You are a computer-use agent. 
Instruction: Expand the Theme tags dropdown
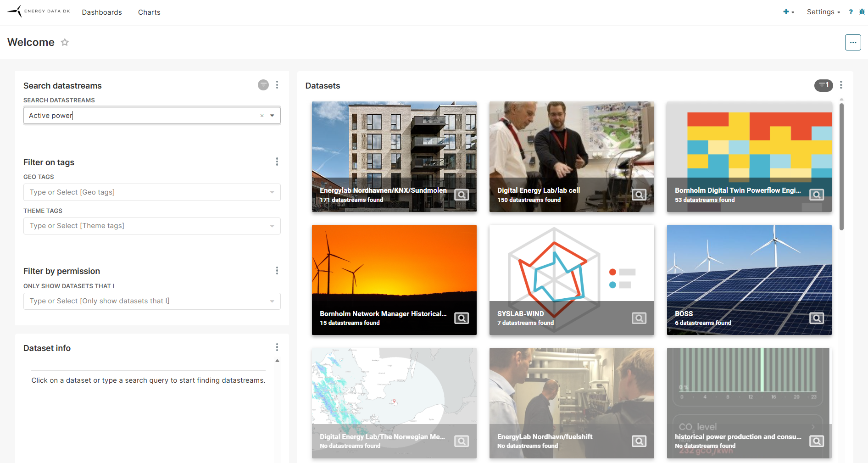pos(272,226)
